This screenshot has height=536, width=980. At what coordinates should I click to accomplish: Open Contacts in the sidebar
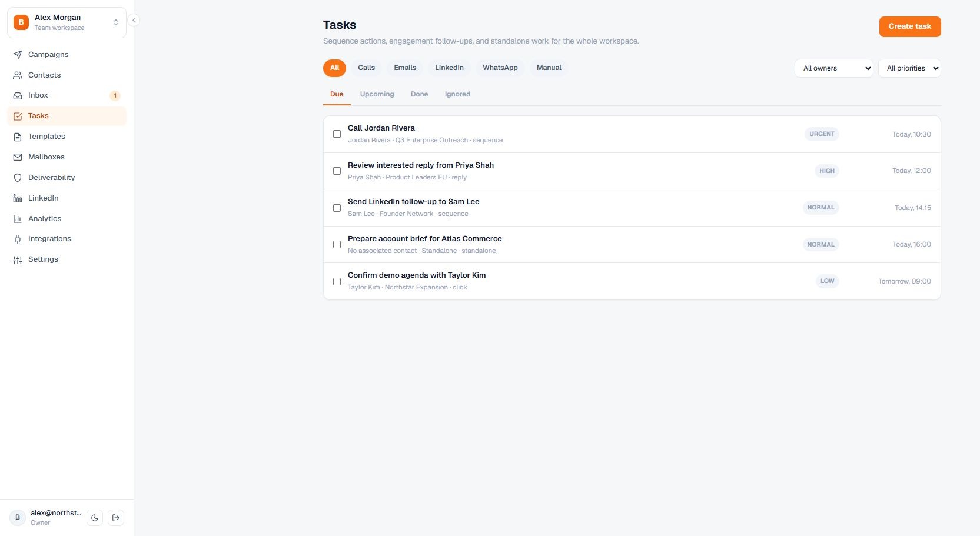click(67, 75)
